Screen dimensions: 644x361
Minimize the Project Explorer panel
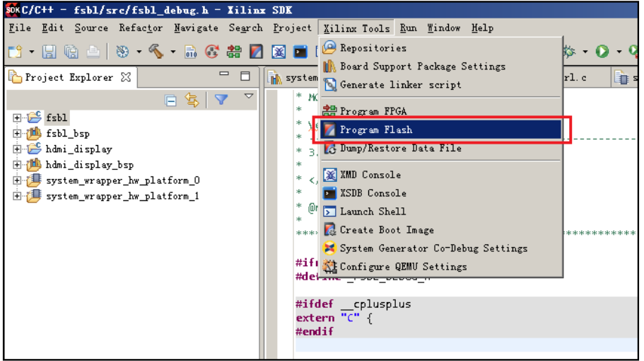(x=224, y=74)
